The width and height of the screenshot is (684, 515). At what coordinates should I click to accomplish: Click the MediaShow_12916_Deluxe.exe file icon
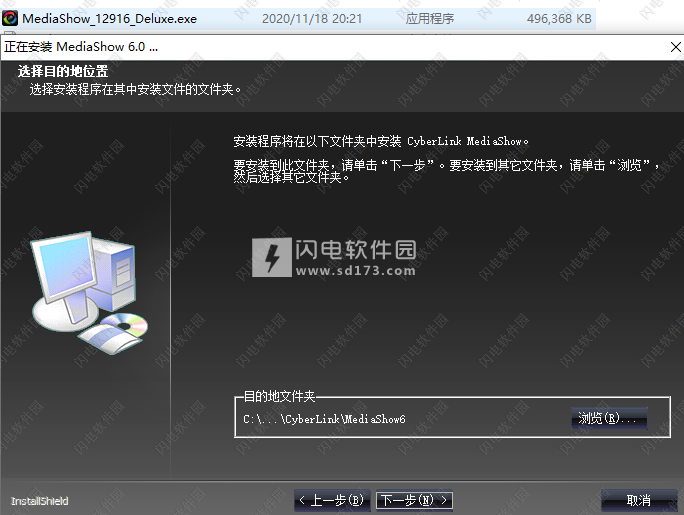pos(10,18)
